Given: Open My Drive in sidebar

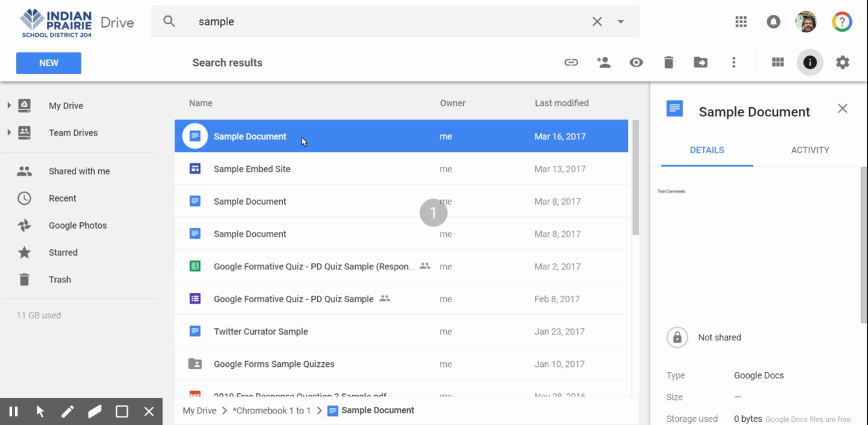Looking at the screenshot, I should coord(66,106).
